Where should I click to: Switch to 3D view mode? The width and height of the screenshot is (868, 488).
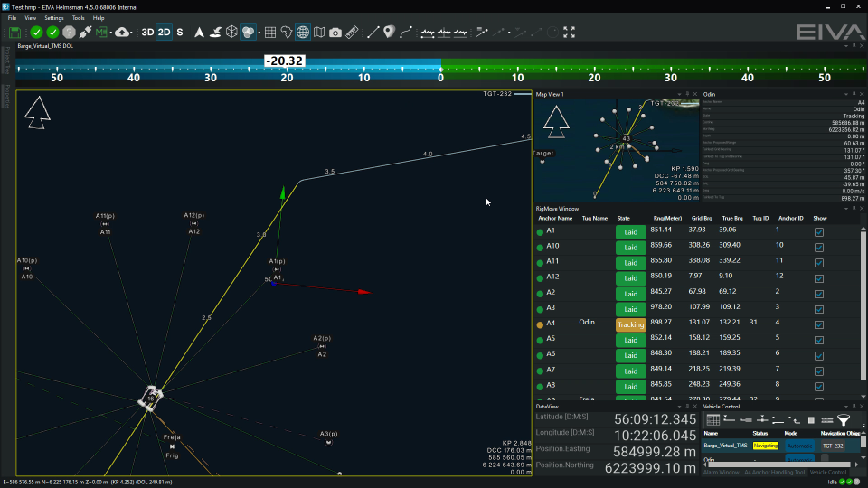point(147,33)
